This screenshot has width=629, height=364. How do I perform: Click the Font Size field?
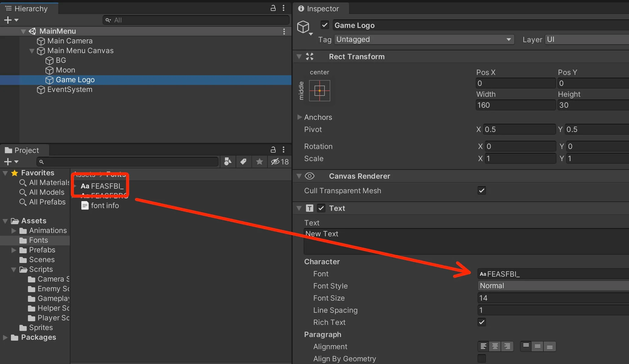click(553, 298)
